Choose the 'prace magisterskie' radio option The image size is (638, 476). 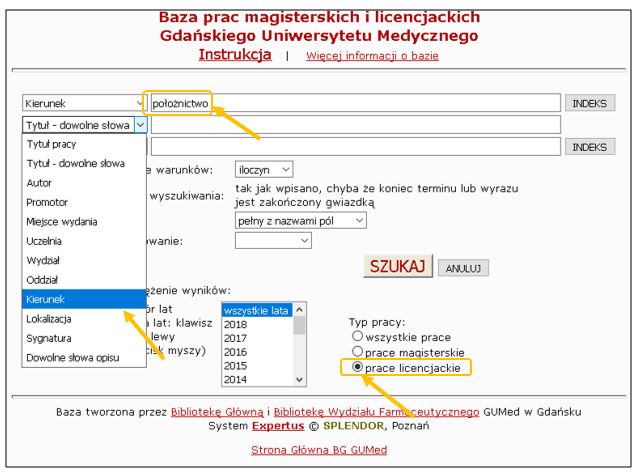357,352
